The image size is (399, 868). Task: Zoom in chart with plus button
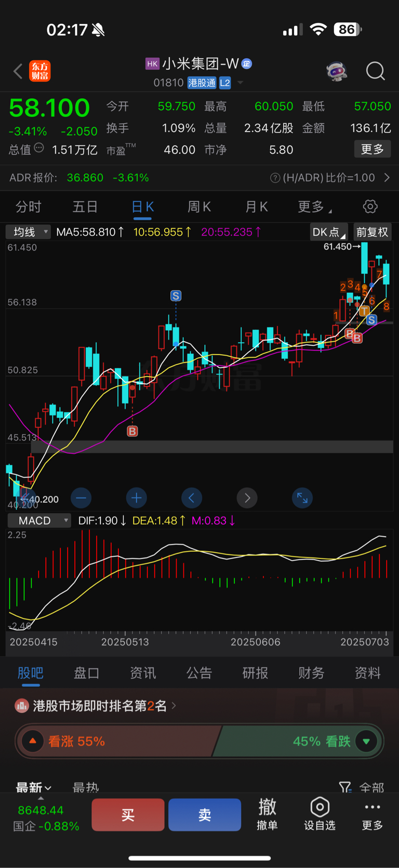coord(137,498)
